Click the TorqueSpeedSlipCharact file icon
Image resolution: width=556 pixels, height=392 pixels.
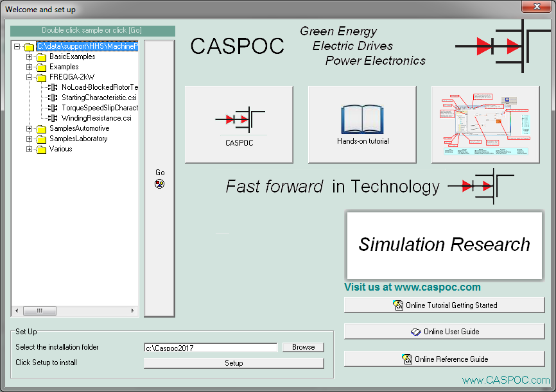pyautogui.click(x=53, y=108)
